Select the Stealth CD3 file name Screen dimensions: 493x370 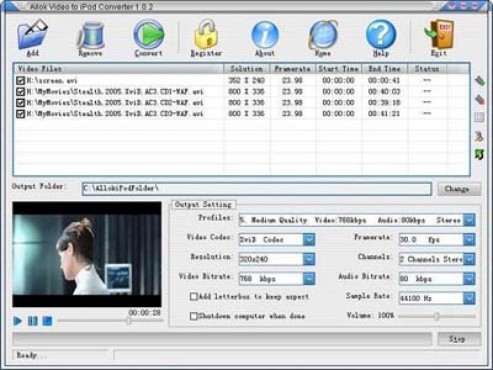pos(115,114)
